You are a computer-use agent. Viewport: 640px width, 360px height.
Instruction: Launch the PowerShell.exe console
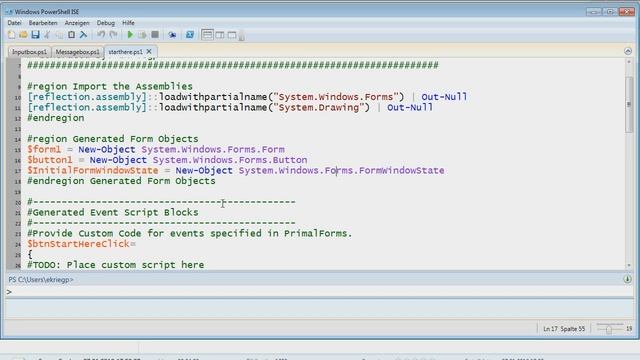click(x=190, y=35)
